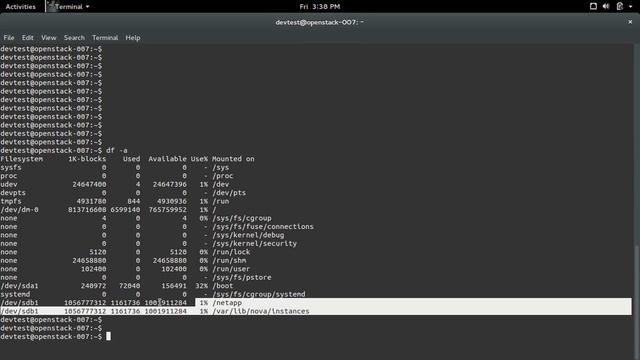
Task: Click the 'udev' filesystem name
Action: click(x=9, y=184)
